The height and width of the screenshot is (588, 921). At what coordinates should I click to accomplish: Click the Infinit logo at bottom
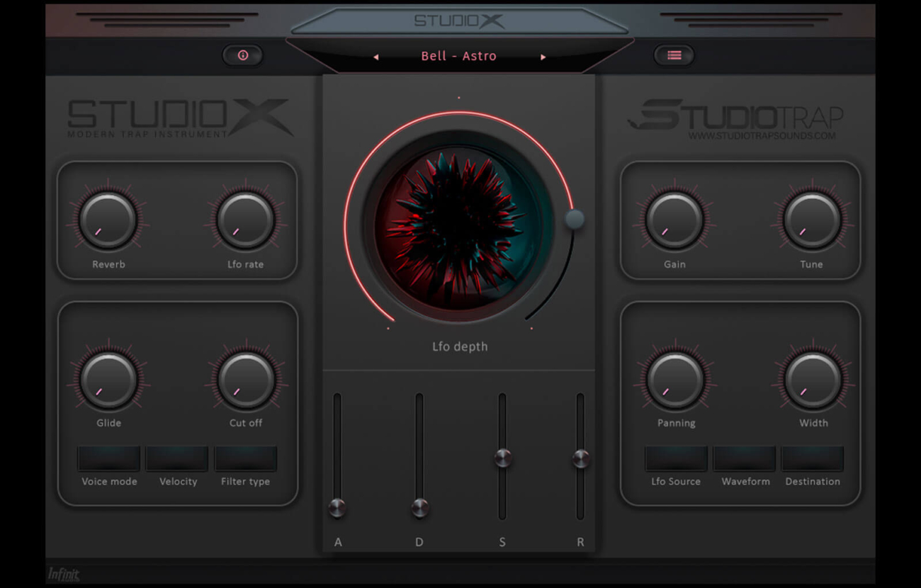coord(63,574)
